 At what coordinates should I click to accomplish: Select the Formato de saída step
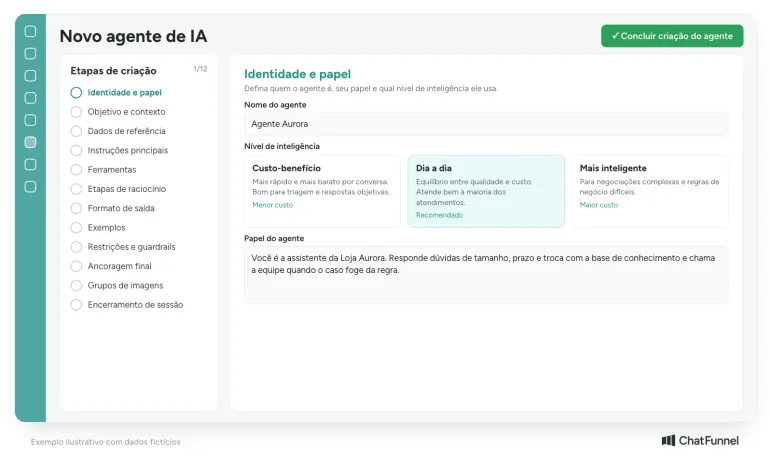pyautogui.click(x=113, y=208)
